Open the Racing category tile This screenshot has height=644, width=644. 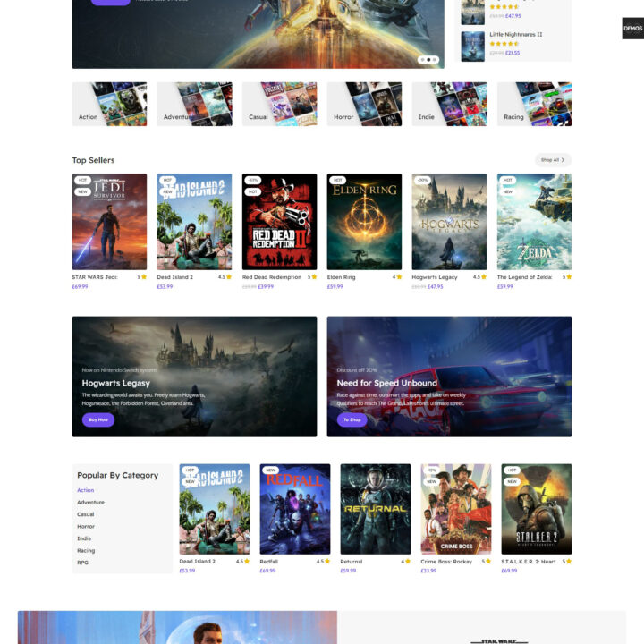[534, 104]
